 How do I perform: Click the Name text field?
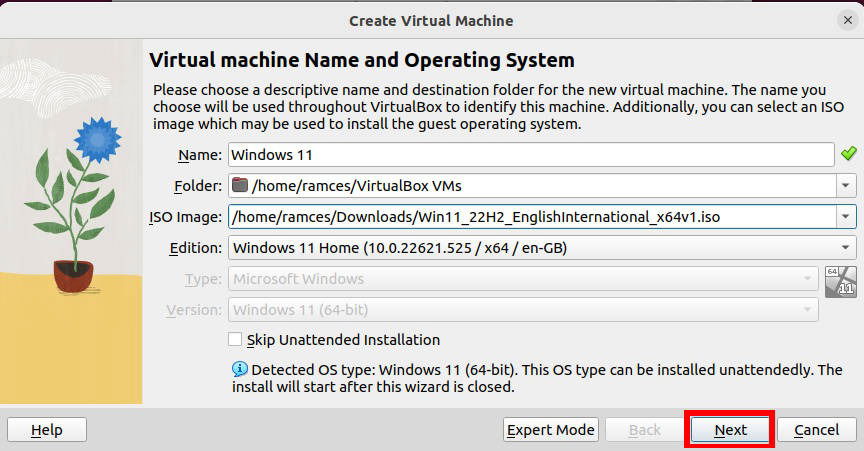pyautogui.click(x=530, y=154)
